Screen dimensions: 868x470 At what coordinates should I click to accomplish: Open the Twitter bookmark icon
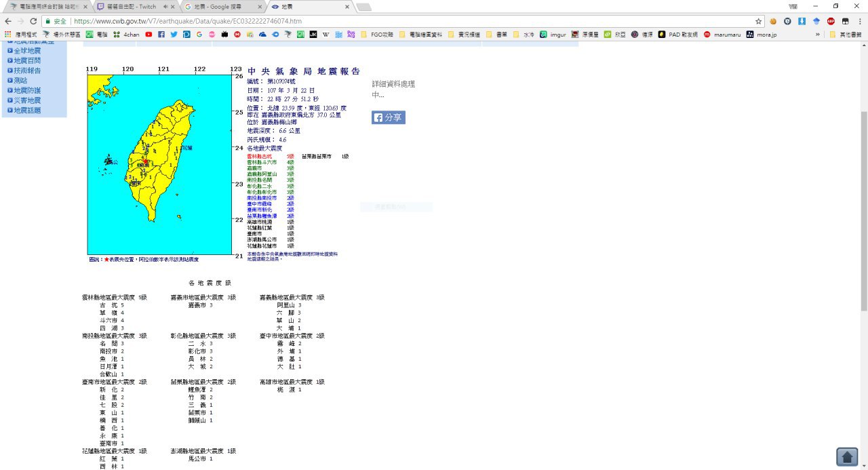pos(174,34)
